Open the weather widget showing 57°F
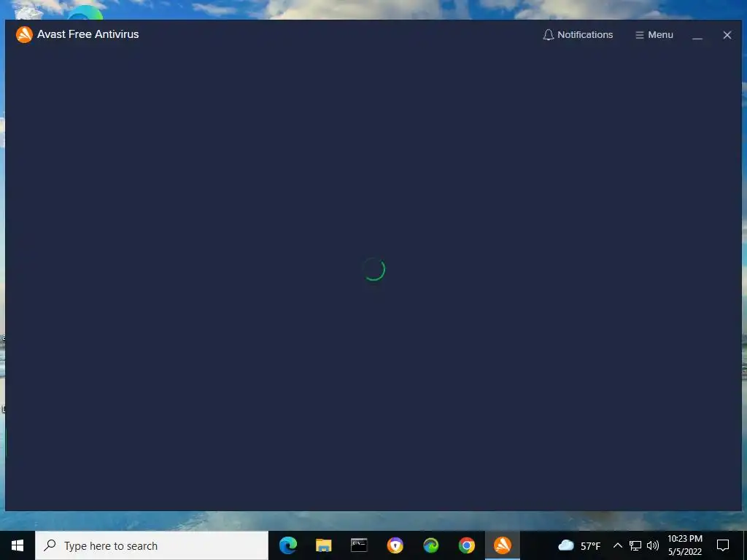The image size is (747, 560). pyautogui.click(x=579, y=545)
